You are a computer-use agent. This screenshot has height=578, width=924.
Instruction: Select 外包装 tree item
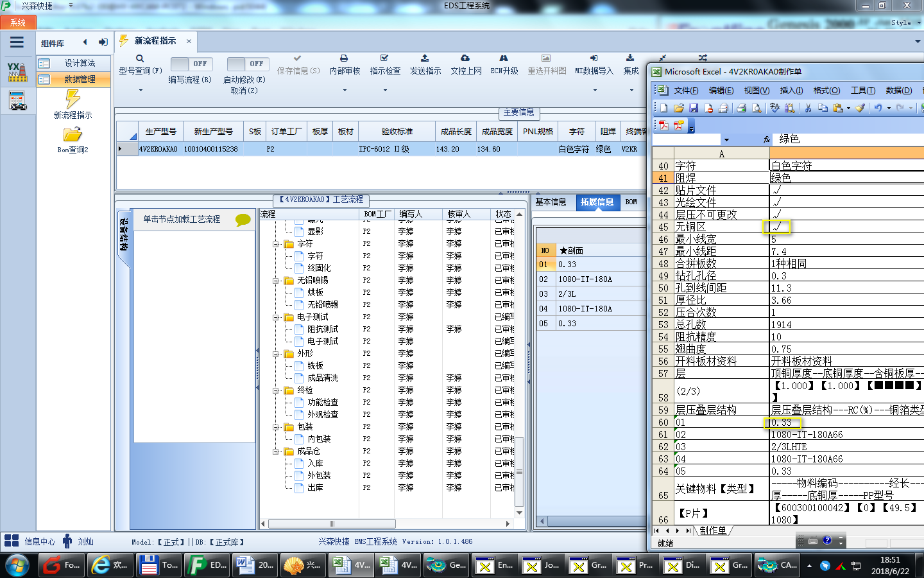tap(319, 476)
